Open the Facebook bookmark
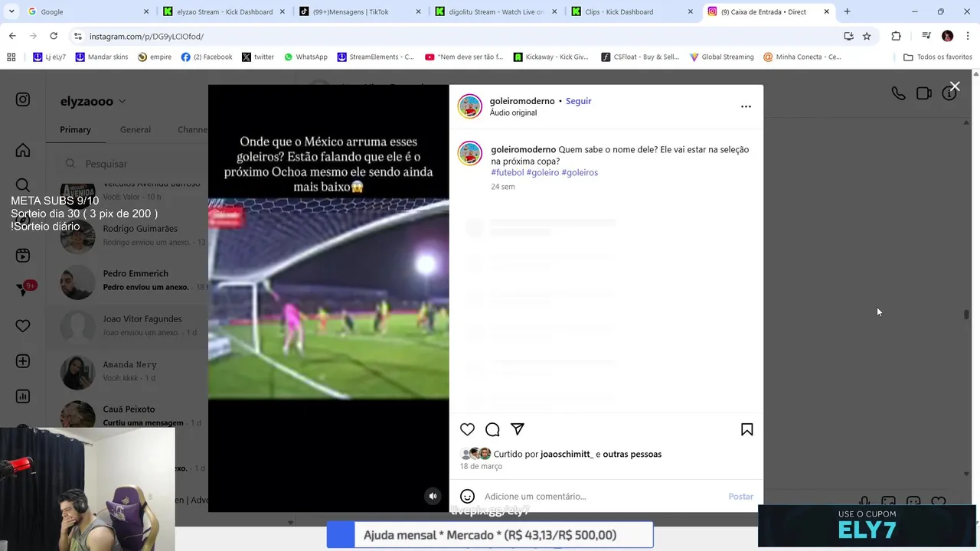This screenshot has height=551, width=980. [207, 57]
